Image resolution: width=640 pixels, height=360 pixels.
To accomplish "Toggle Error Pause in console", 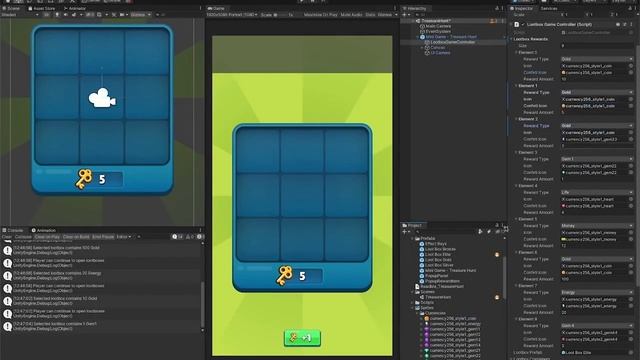I will click(x=103, y=237).
